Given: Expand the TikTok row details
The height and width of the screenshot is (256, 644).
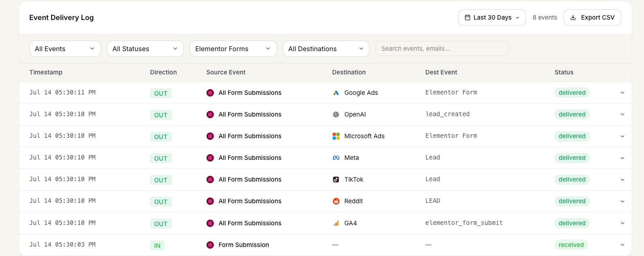Looking at the screenshot, I should pos(622,180).
